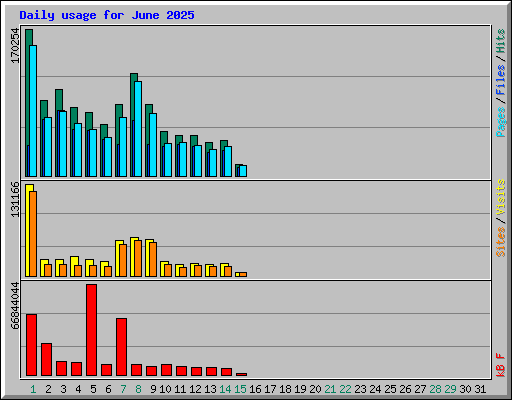Click day label 10 on the axis
Viewport: 512px width, 400px height.
[165, 389]
